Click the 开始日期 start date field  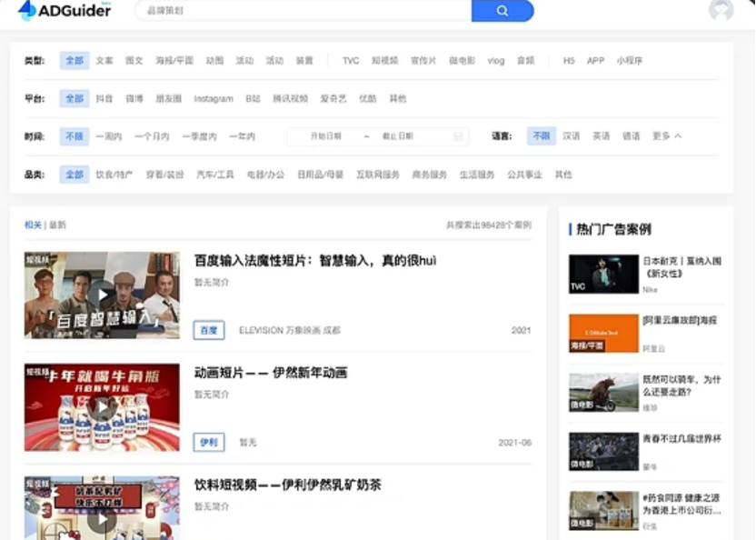[x=326, y=136]
